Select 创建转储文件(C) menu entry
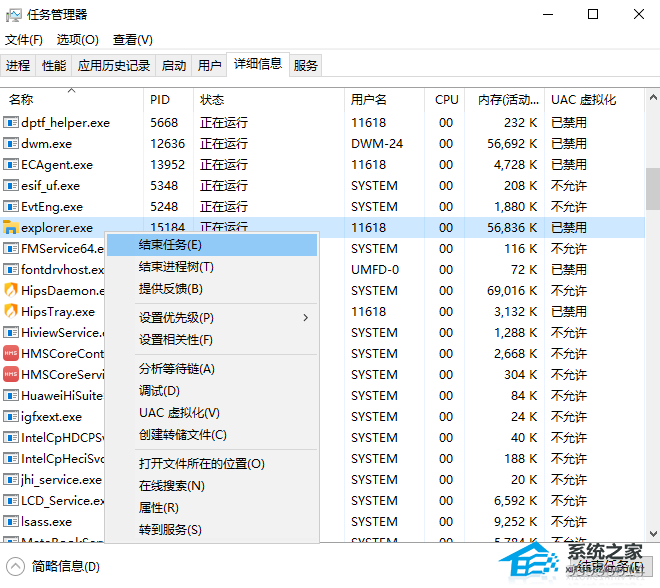The image size is (660, 588). [x=212, y=435]
